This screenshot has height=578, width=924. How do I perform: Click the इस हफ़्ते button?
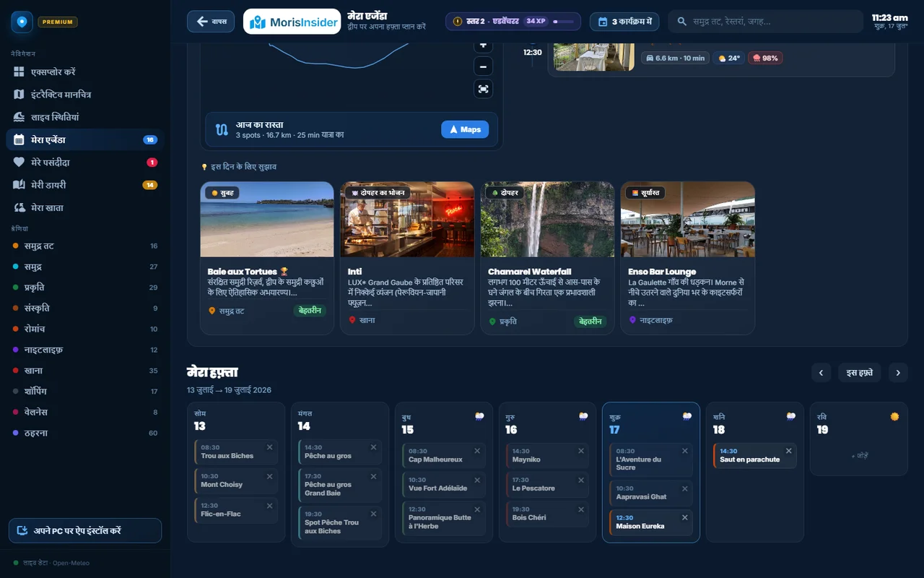click(860, 373)
